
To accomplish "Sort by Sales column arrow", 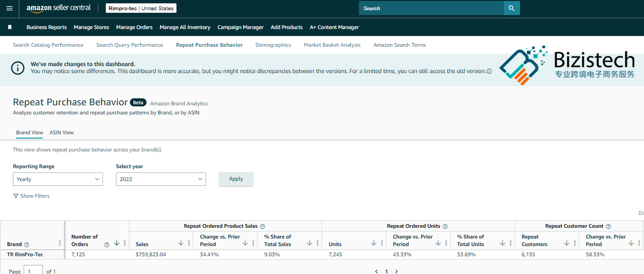I will point(181,243).
